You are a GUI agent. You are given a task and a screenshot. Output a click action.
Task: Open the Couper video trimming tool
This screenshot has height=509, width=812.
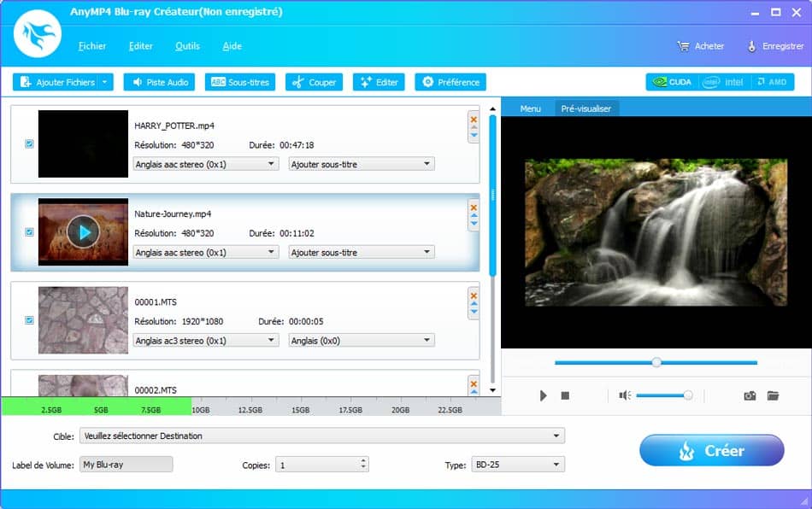click(315, 82)
